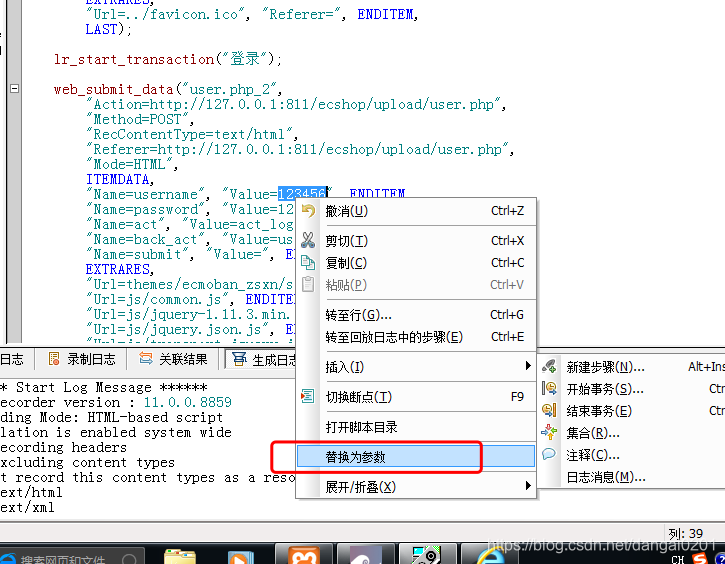Select 集合(R)... in the insert submenu

633,433
